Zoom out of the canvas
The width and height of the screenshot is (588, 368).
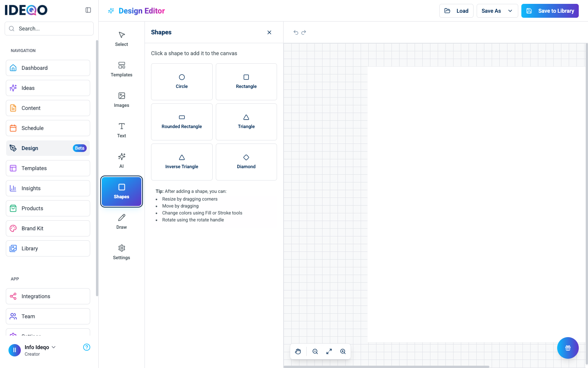315,351
